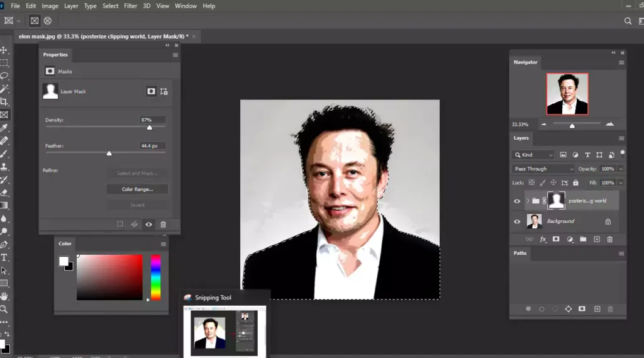Create a new layer in Layers panel
This screenshot has height=358, width=644.
coord(597,239)
